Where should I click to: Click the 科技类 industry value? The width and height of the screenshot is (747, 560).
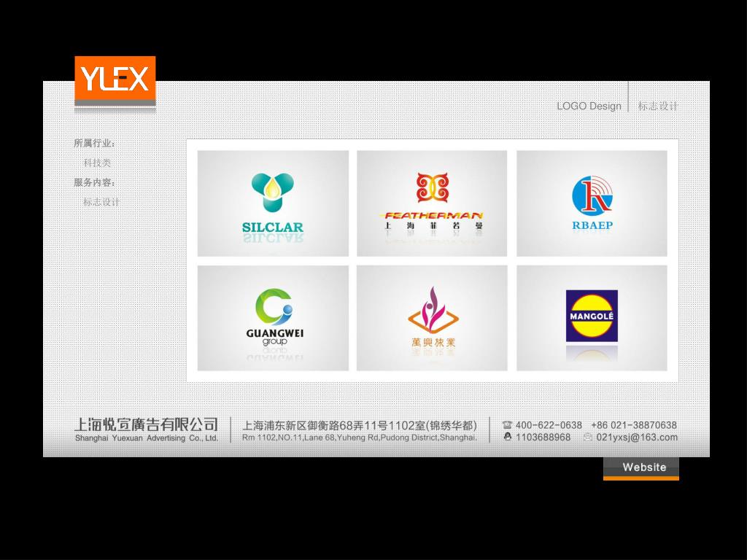[97, 163]
